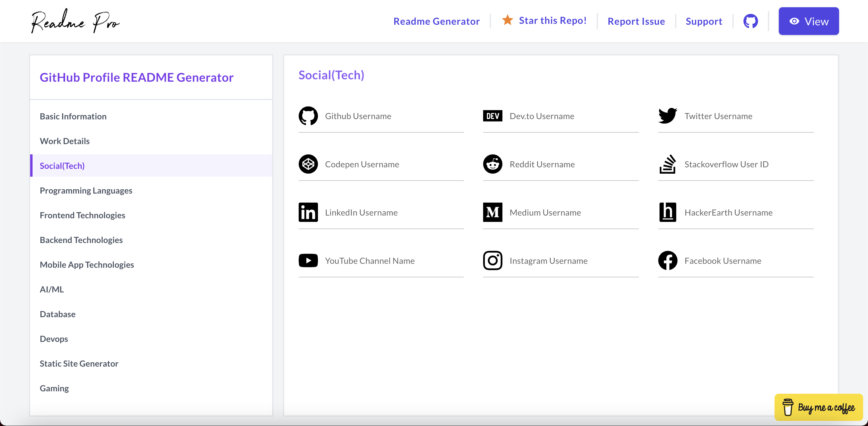Click the Codepen icon
This screenshot has width=868, height=426.
[x=308, y=164]
